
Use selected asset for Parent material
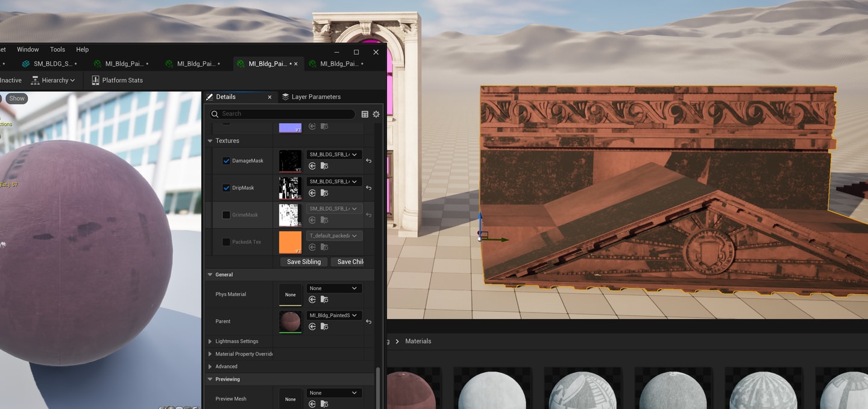click(312, 326)
